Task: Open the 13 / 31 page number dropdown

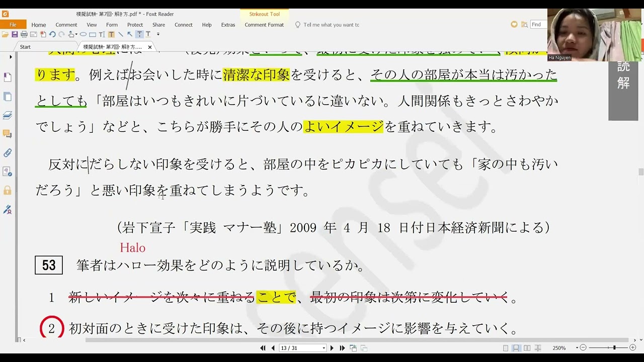Action: (x=324, y=348)
